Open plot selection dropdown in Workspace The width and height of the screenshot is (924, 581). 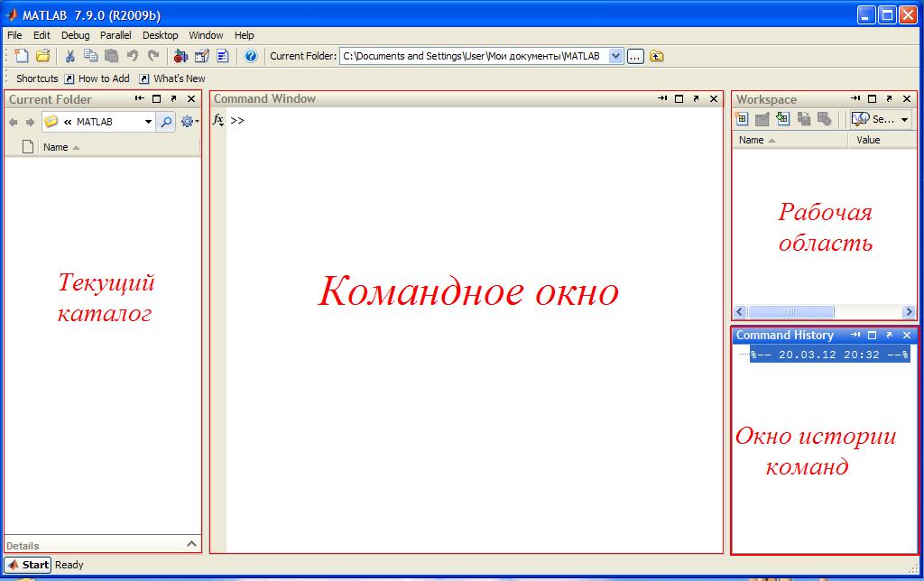pyautogui.click(x=904, y=120)
